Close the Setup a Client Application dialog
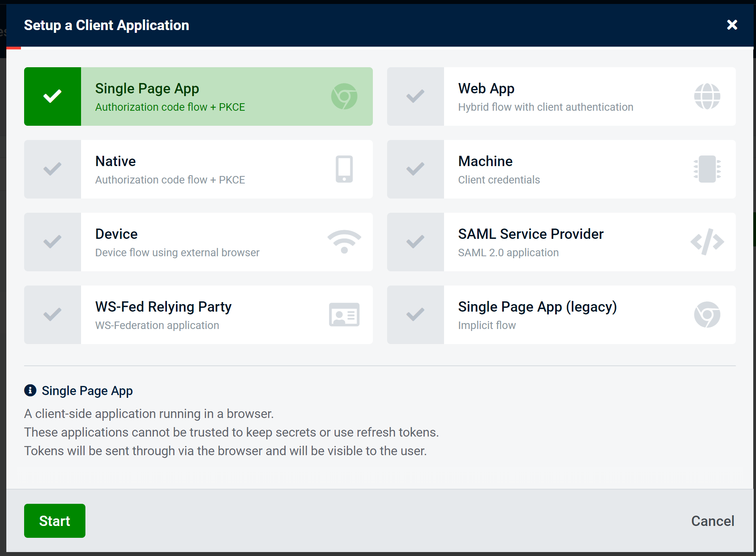Image resolution: width=756 pixels, height=556 pixels. click(732, 25)
